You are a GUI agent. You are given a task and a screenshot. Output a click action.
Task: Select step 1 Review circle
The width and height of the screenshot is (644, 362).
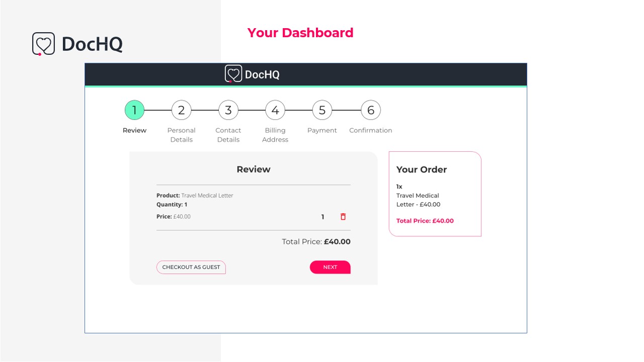(x=134, y=110)
